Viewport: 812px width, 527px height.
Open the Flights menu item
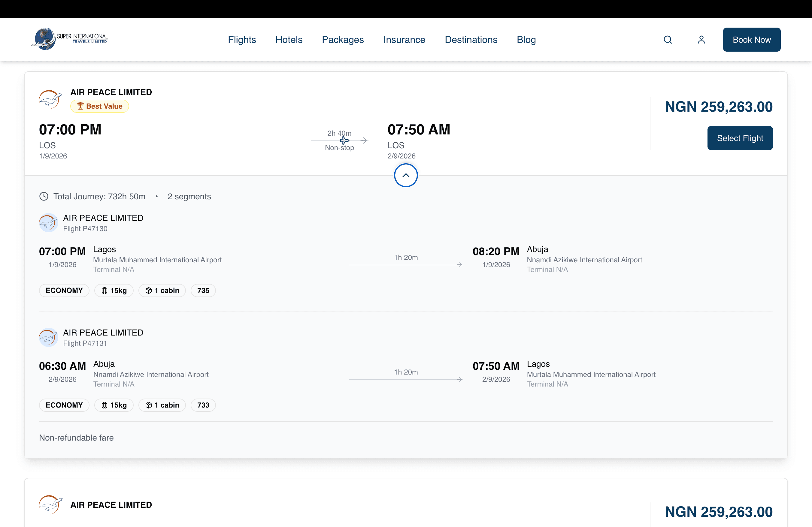pyautogui.click(x=242, y=40)
